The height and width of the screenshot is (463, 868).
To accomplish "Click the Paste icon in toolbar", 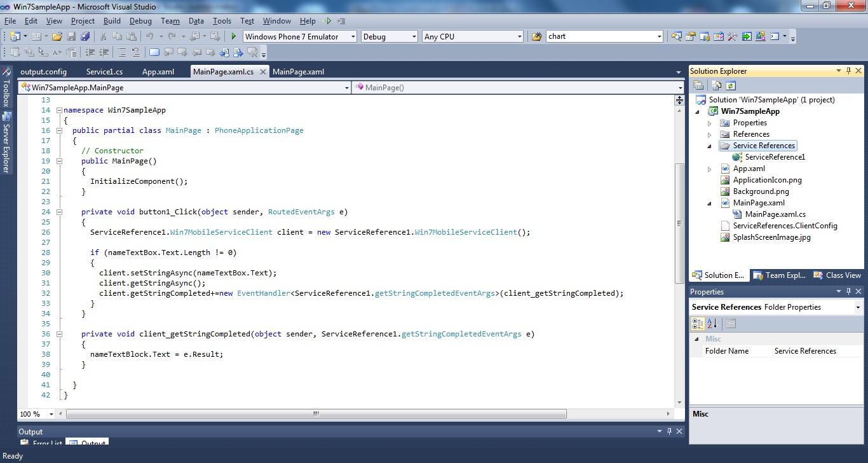I will click(132, 36).
